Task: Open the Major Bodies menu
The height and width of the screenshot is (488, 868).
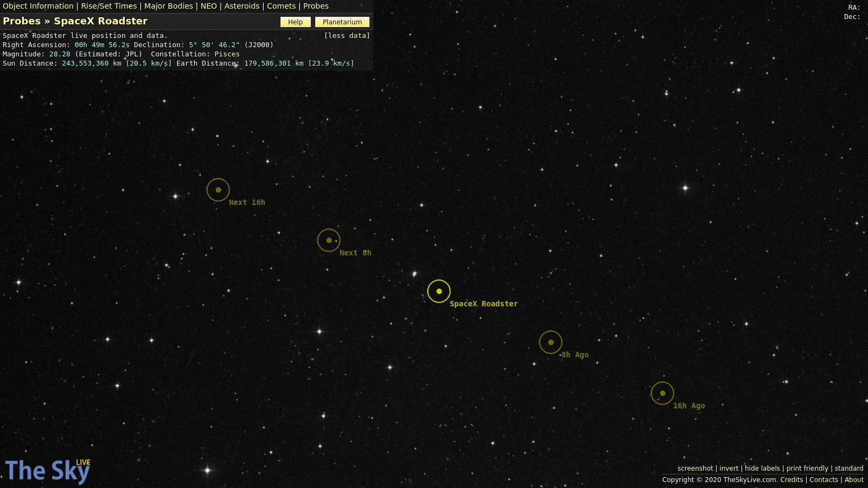Action: [169, 6]
